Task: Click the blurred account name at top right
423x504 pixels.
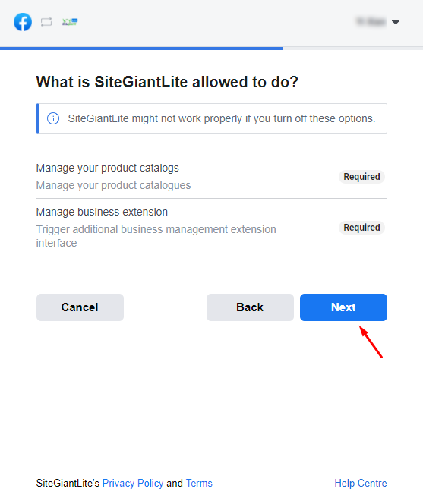Action: 371,22
